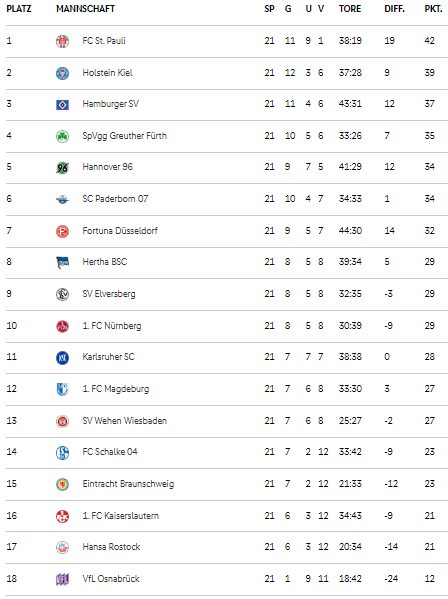
Task: Open the Fortuna Düsseldorf team link
Action: (120, 231)
